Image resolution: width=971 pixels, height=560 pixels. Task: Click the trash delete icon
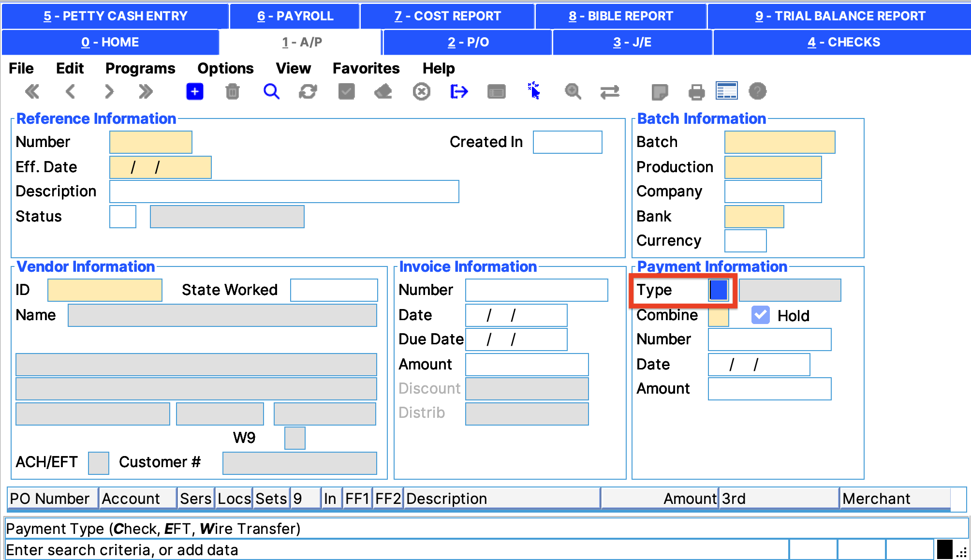coord(233,91)
